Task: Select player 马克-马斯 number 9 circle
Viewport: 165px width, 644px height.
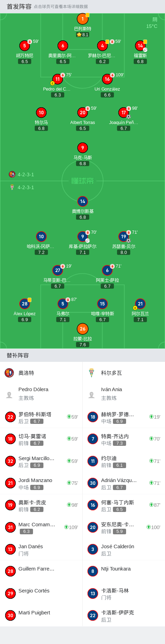Action: [x=83, y=148]
